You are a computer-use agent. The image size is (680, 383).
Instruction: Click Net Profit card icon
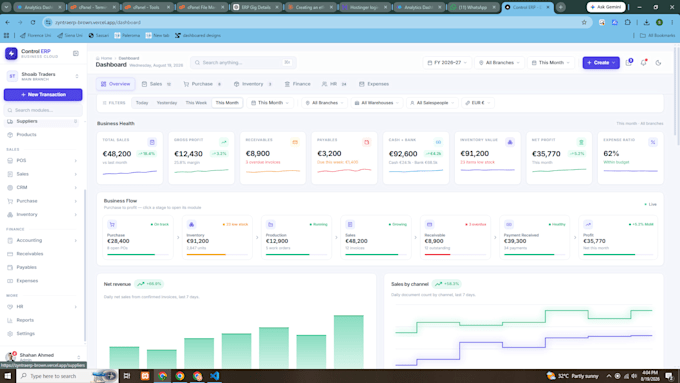(x=581, y=142)
